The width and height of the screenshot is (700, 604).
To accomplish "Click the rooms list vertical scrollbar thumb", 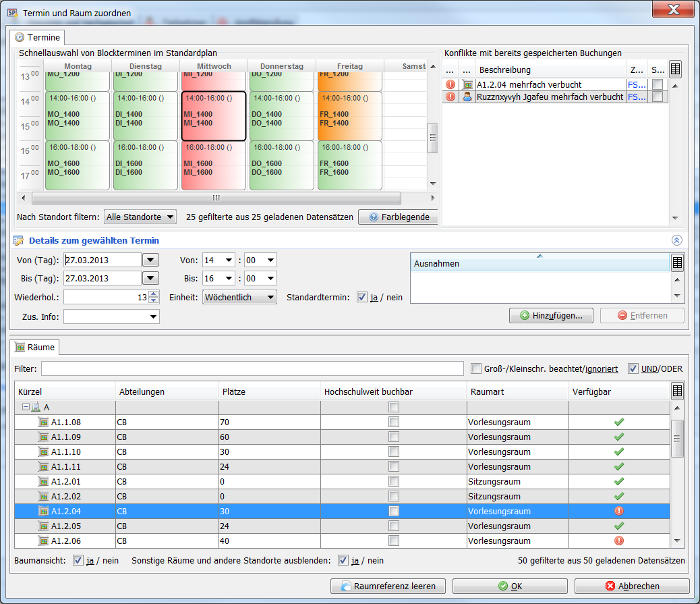I will tap(677, 438).
